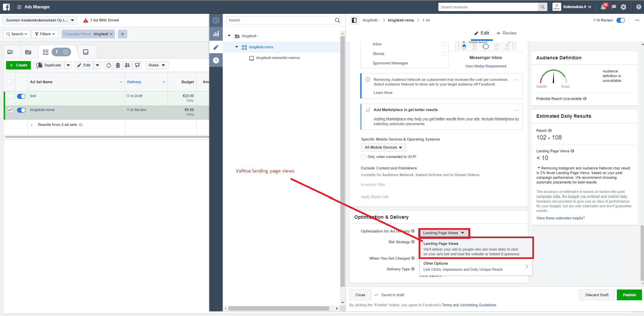Click the info icon next to Landing Page Views
Viewport: 644px width, 316px height.
[572, 151]
